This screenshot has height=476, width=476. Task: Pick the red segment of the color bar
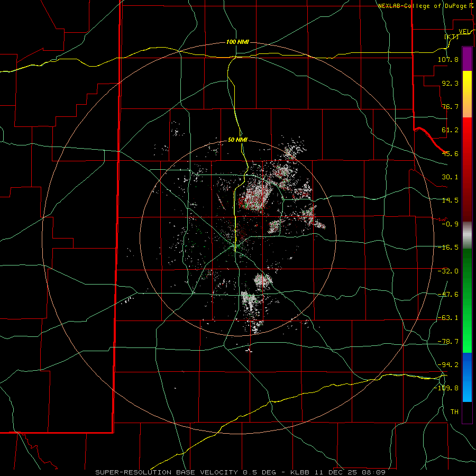point(467,169)
